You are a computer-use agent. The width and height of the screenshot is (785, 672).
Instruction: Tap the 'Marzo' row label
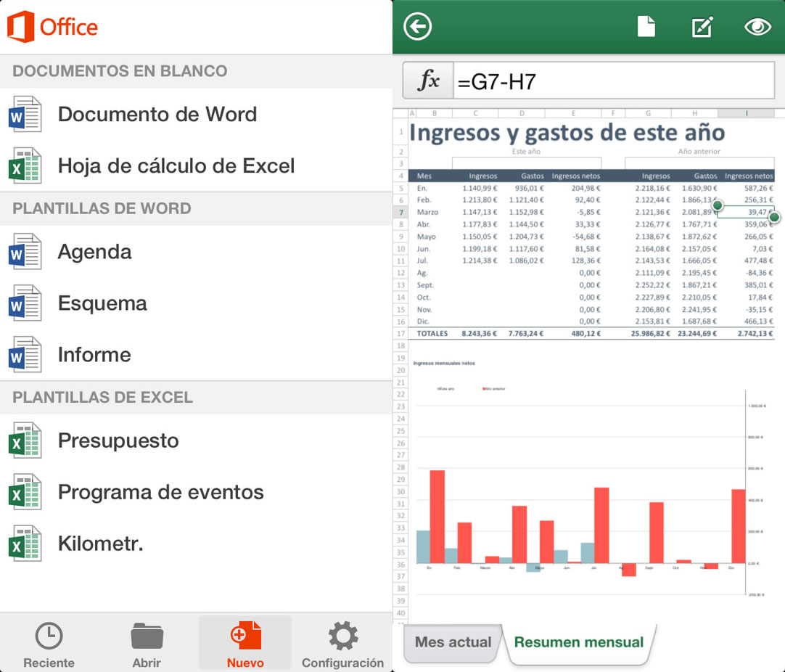pyautogui.click(x=427, y=213)
